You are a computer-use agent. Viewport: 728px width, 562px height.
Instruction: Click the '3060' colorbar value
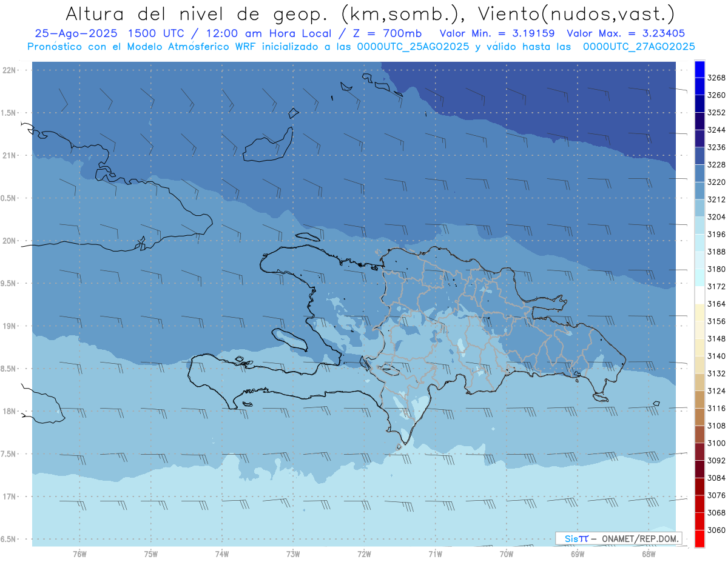717,530
